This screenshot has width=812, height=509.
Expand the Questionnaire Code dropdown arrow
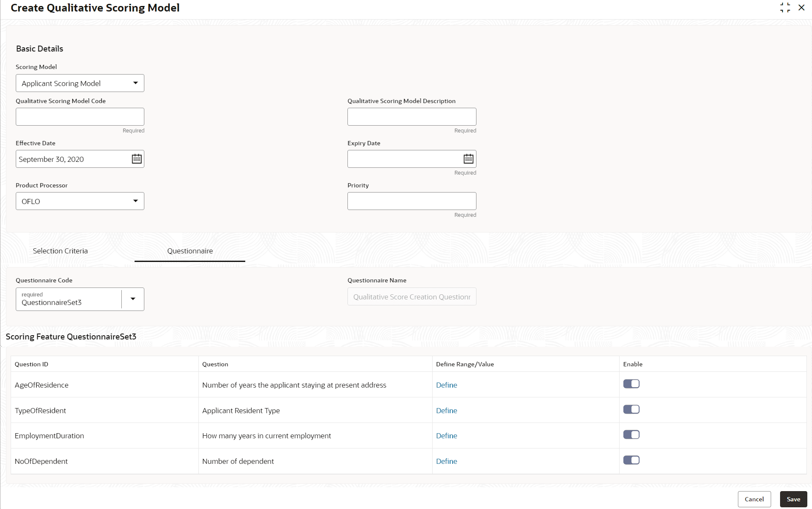pos(133,299)
